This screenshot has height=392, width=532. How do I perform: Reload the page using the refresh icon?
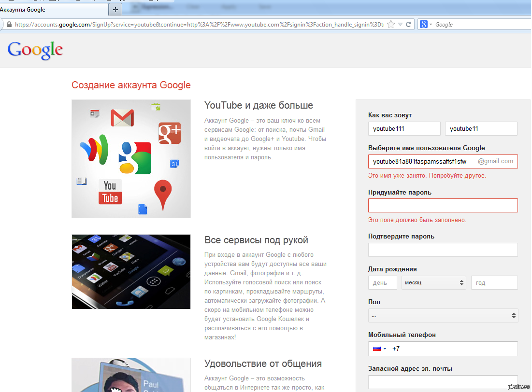[x=408, y=24]
